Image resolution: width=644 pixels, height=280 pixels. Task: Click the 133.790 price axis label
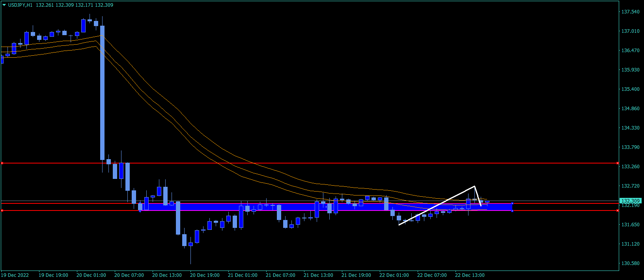pyautogui.click(x=630, y=147)
